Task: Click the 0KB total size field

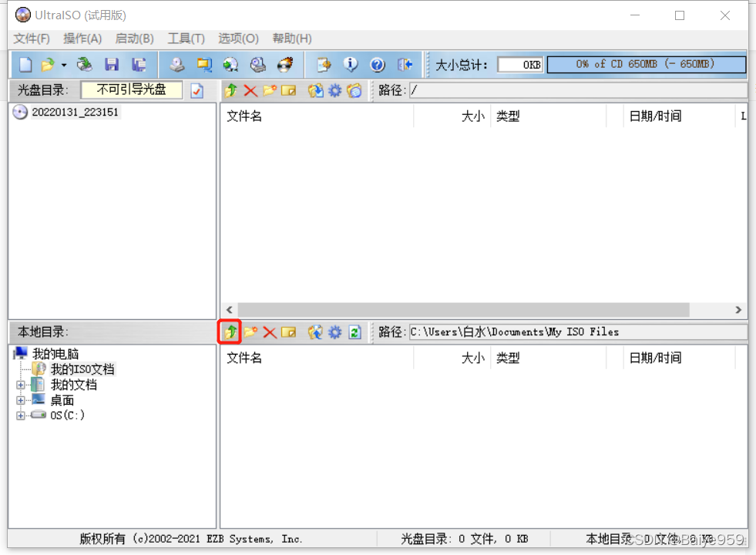Action: (x=520, y=65)
